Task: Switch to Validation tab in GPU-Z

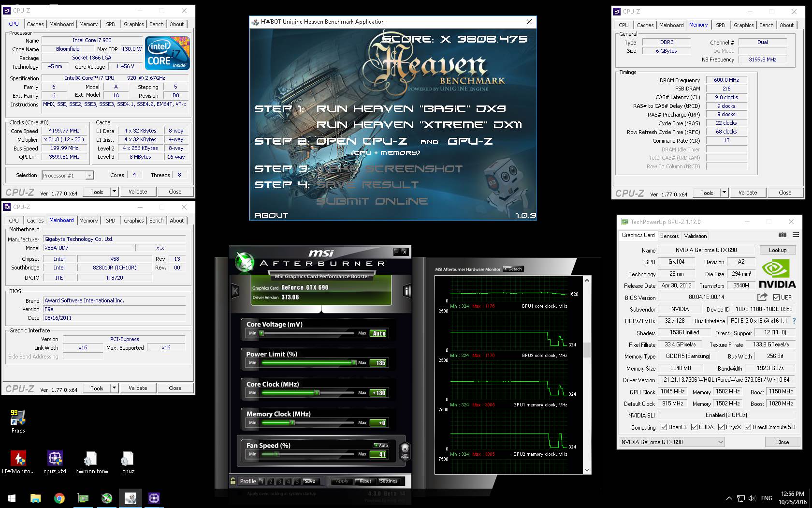Action: click(696, 236)
